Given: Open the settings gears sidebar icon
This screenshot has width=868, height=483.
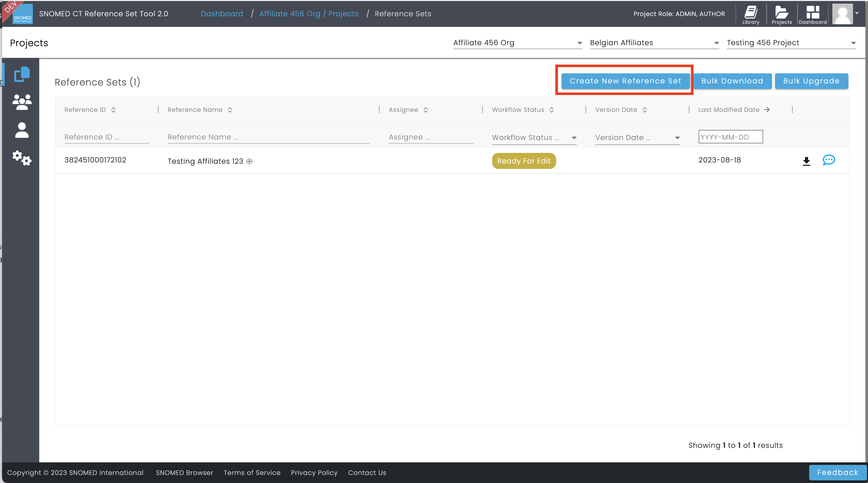Looking at the screenshot, I should click(22, 158).
